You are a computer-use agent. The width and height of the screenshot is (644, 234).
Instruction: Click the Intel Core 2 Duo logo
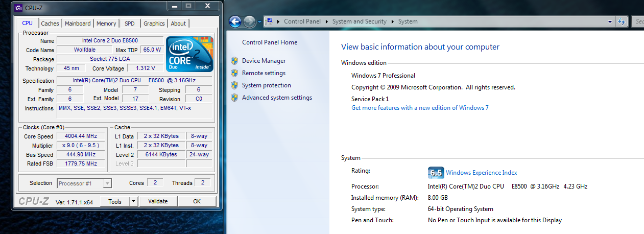point(189,54)
